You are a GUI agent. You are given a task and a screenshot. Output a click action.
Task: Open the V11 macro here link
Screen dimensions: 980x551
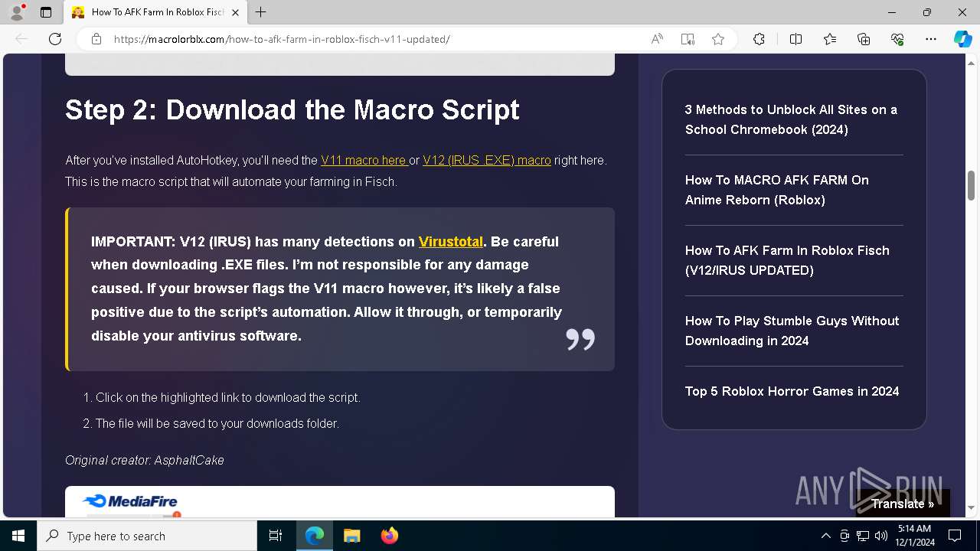[x=364, y=160]
